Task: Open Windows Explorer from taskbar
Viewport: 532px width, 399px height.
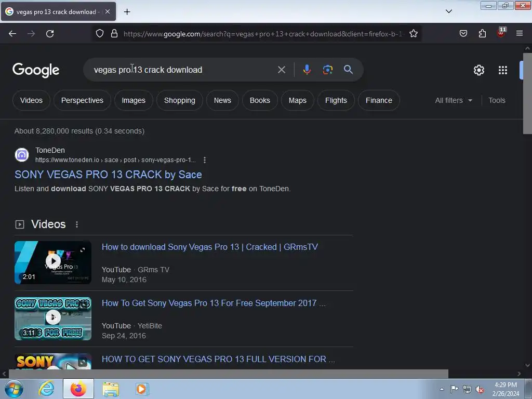Action: (x=111, y=389)
